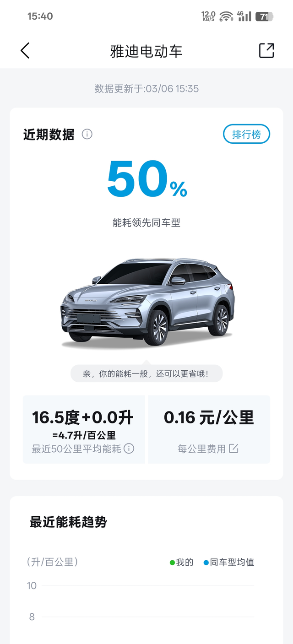This screenshot has height=644, width=293.
Task: Tap the 最近能耗趋势 section title
Action: (68, 522)
